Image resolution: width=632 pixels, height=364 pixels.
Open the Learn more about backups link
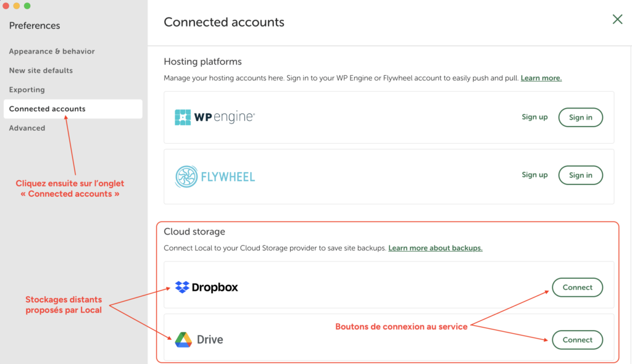[435, 248]
